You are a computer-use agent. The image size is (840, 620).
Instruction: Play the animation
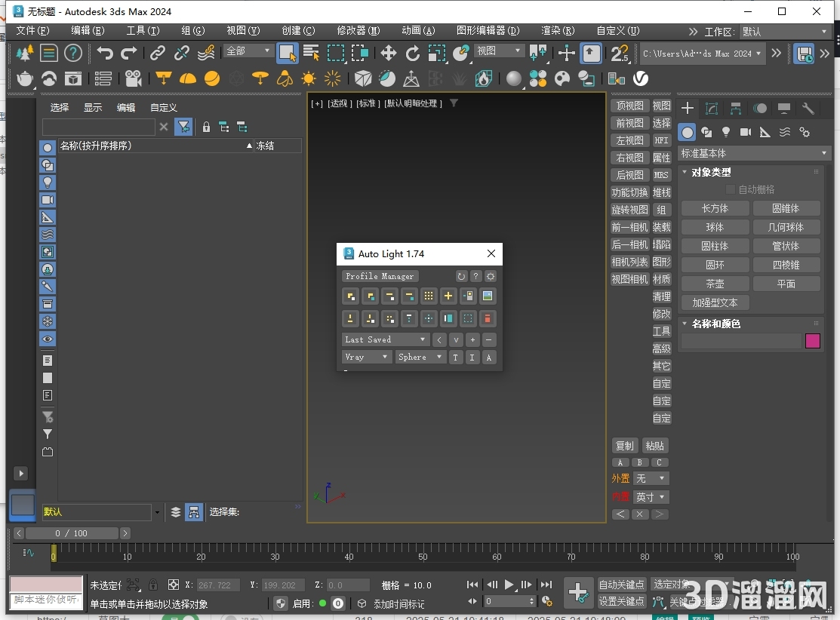(509, 585)
